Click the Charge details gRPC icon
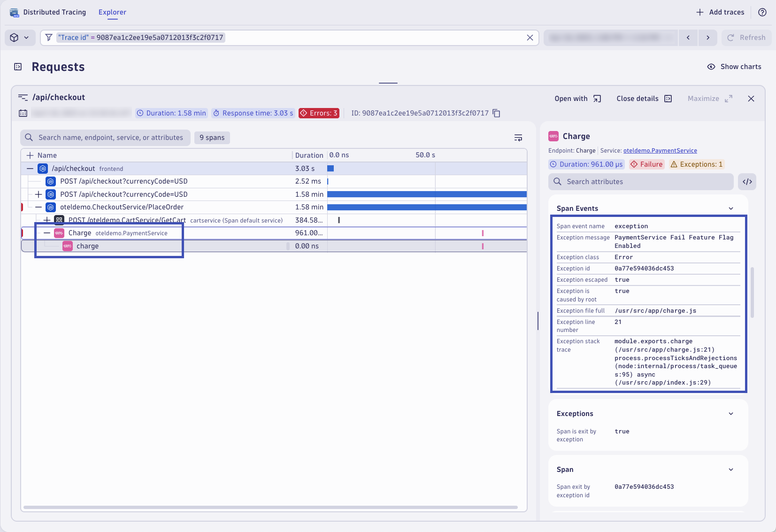Screen dimensions: 776x532 pos(553,136)
